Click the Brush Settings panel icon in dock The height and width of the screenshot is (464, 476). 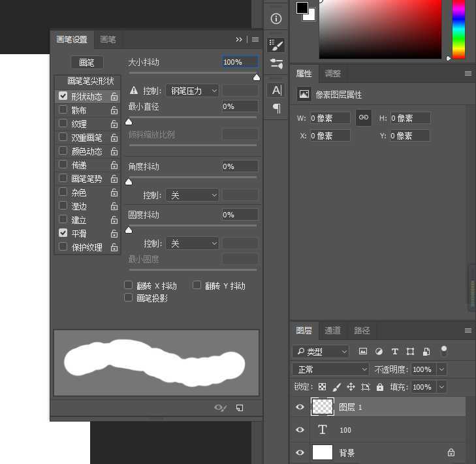tap(276, 45)
